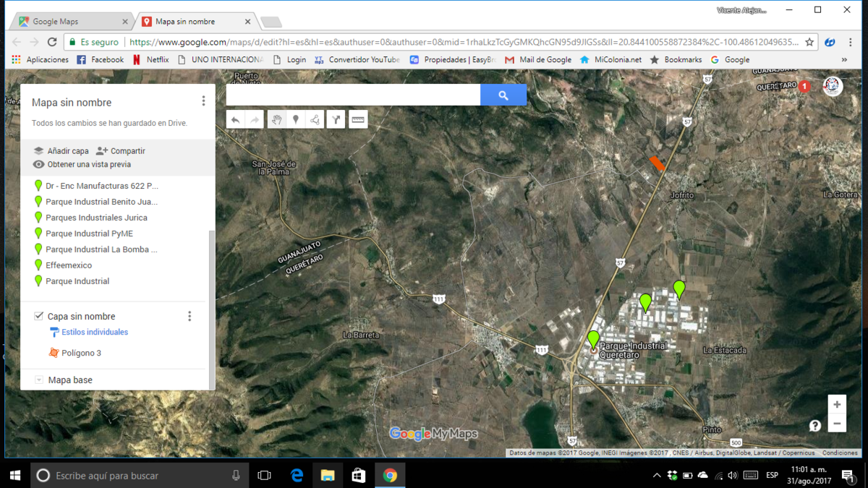
Task: Choose the add marker tool
Action: click(x=296, y=119)
